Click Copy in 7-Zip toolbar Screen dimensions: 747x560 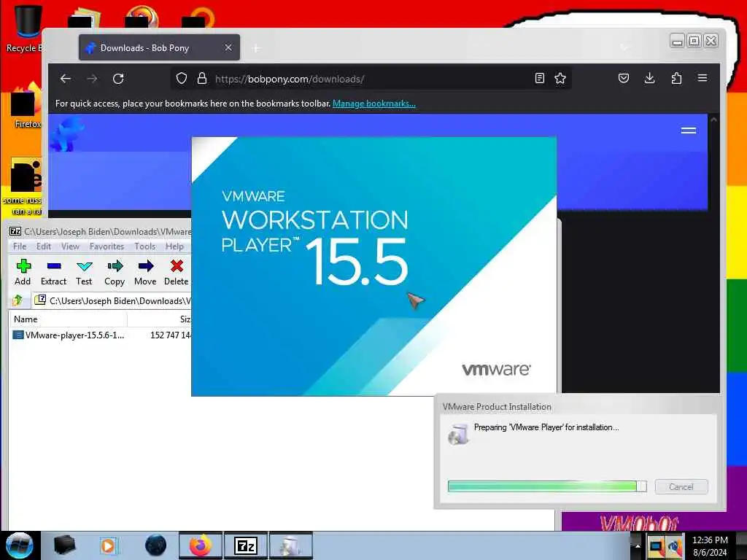[x=115, y=273]
